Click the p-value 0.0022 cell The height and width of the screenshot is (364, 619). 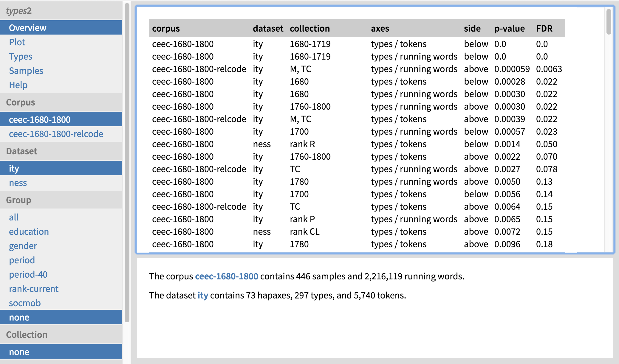(x=507, y=156)
